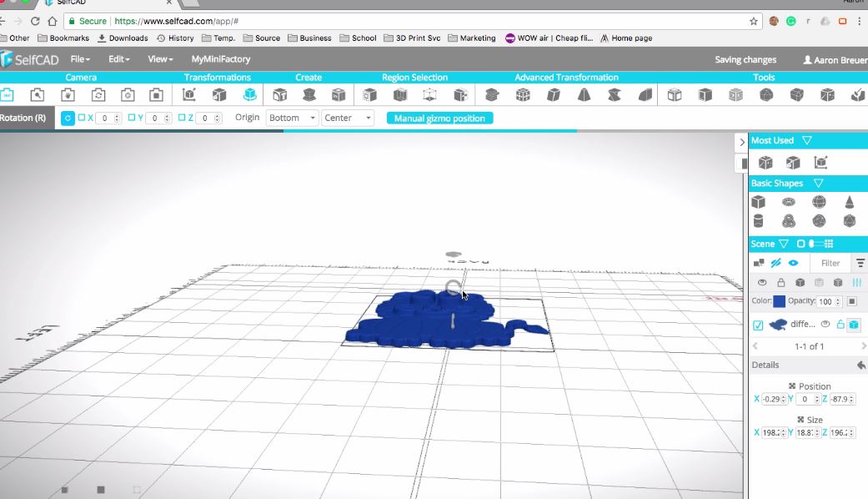Add a Cone from Basic Shapes
This screenshot has width=868, height=499.
click(849, 202)
